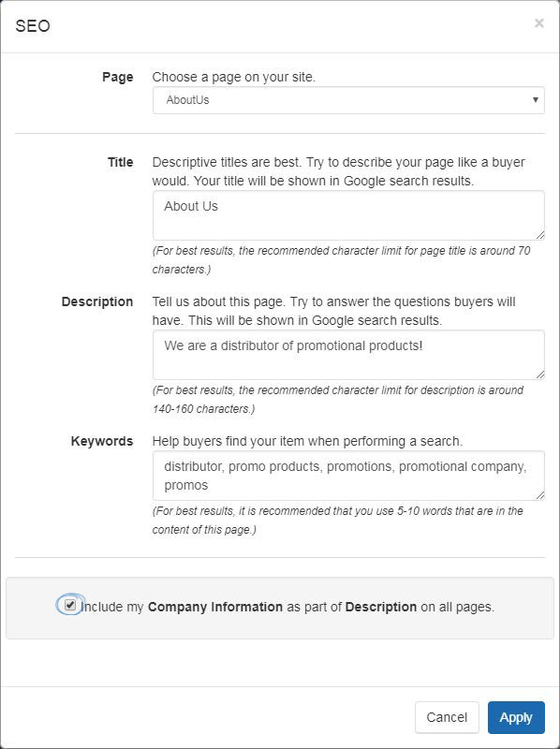Close the SEO dialog with the X icon

539,22
